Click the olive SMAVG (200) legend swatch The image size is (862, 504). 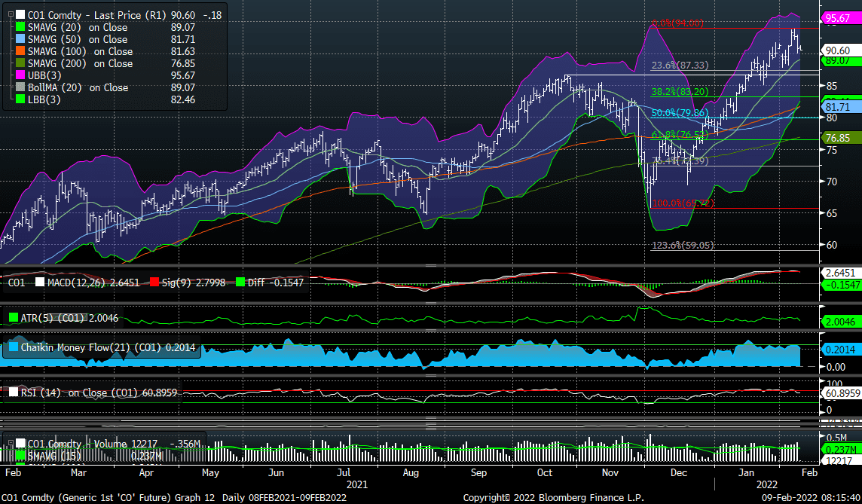20,63
